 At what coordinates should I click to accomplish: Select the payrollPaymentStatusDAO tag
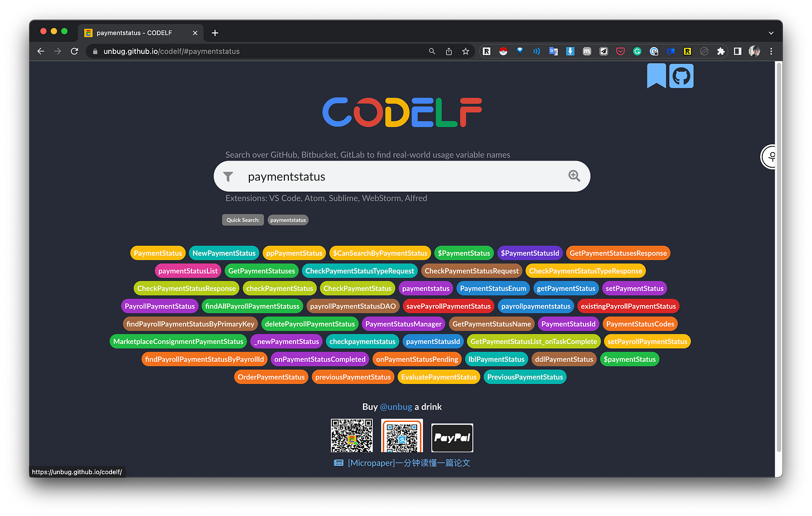[353, 306]
